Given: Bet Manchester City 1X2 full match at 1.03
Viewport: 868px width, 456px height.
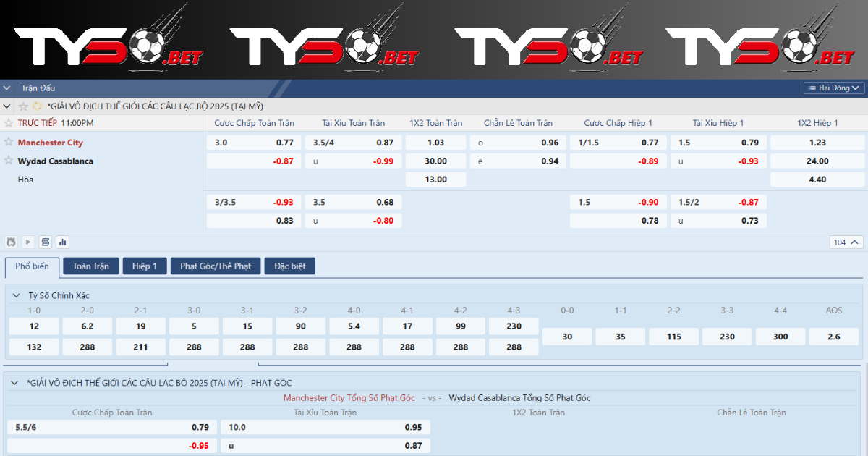Looking at the screenshot, I should tap(436, 143).
